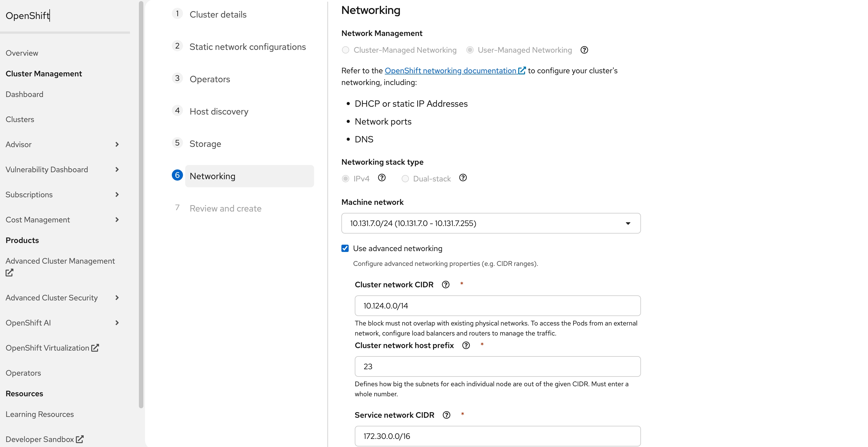Click sidebar filter field containing OpenShift

pyautogui.click(x=65, y=16)
